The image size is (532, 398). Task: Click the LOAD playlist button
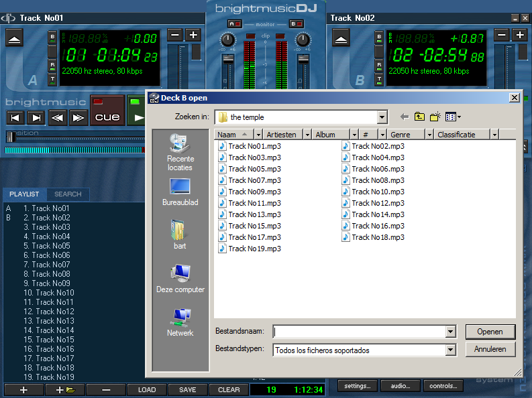147,390
